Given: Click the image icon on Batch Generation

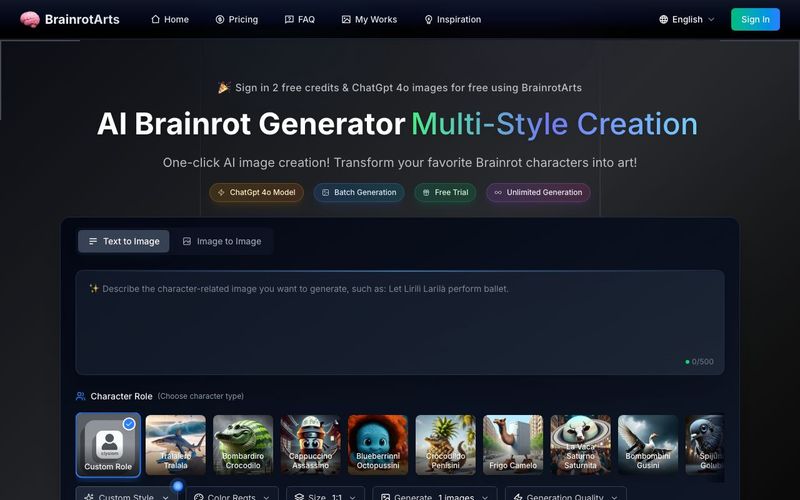Looking at the screenshot, I should [x=326, y=192].
